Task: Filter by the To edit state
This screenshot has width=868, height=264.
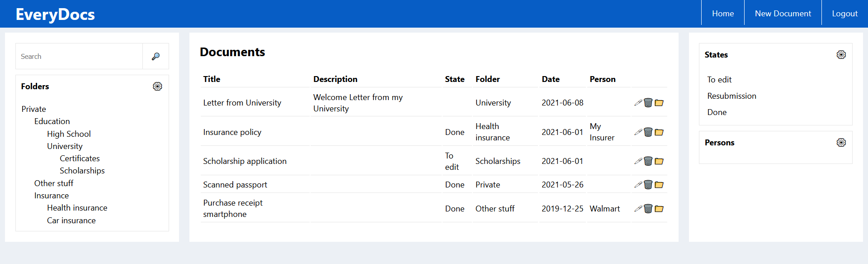Action: coord(719,80)
